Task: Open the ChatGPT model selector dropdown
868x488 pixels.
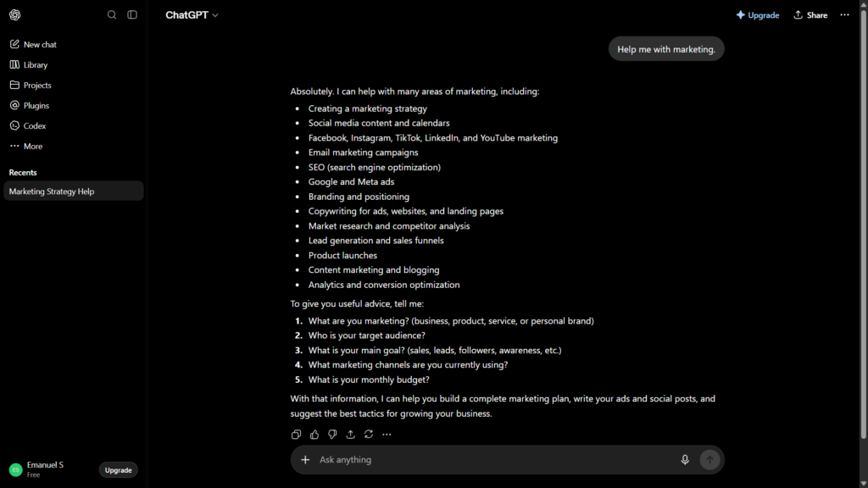Action: [x=192, y=15]
